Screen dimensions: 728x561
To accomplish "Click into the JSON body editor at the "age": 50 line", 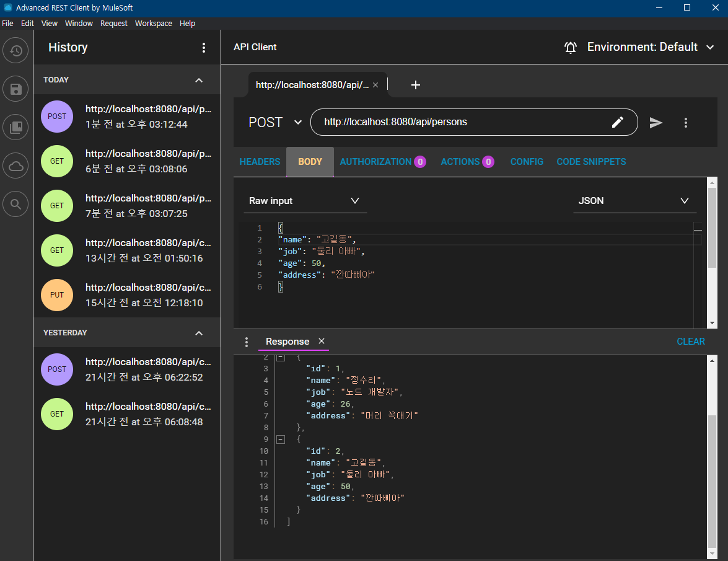I will pos(302,263).
